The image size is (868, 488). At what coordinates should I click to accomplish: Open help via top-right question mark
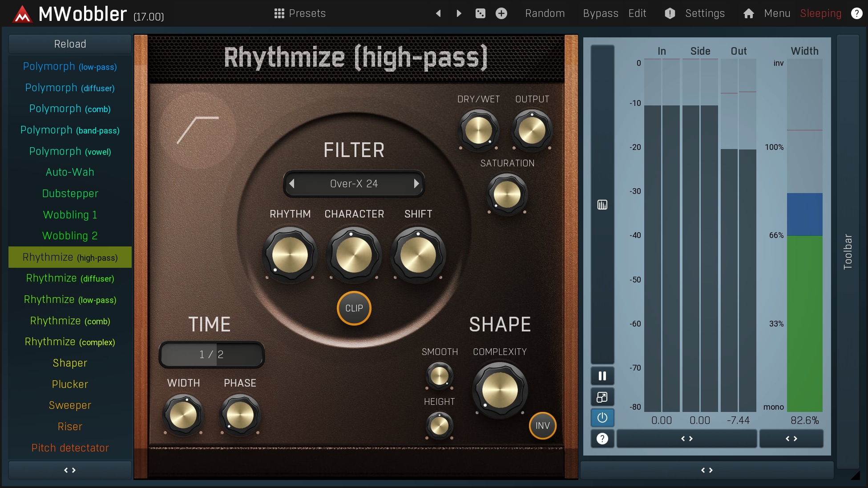[856, 13]
